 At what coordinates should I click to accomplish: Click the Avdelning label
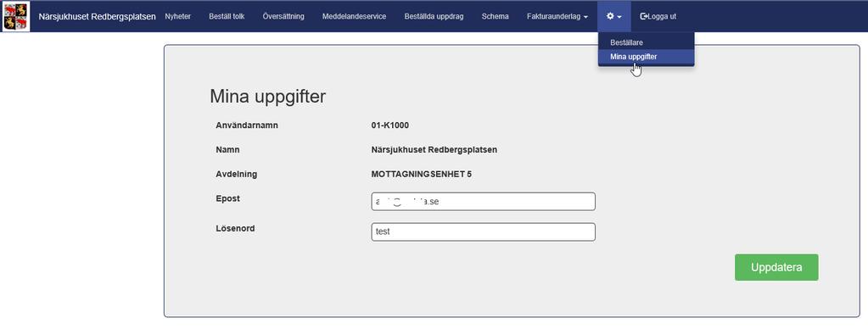tap(237, 174)
